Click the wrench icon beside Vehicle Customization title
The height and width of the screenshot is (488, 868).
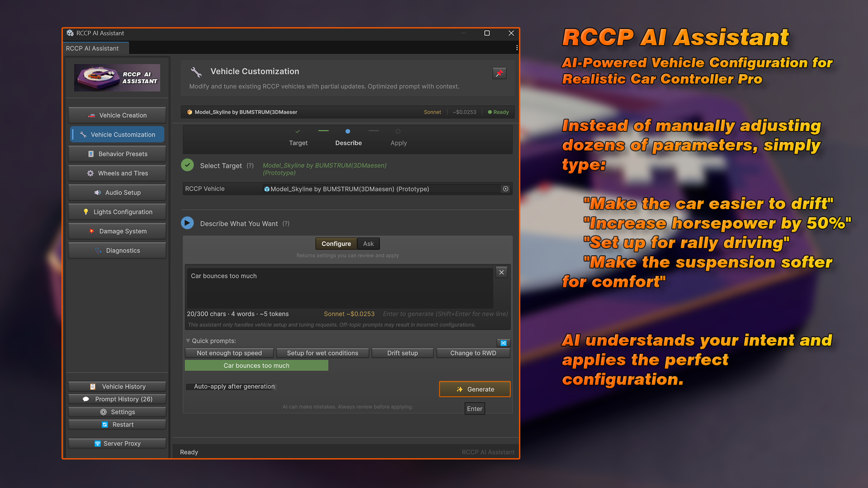click(196, 72)
